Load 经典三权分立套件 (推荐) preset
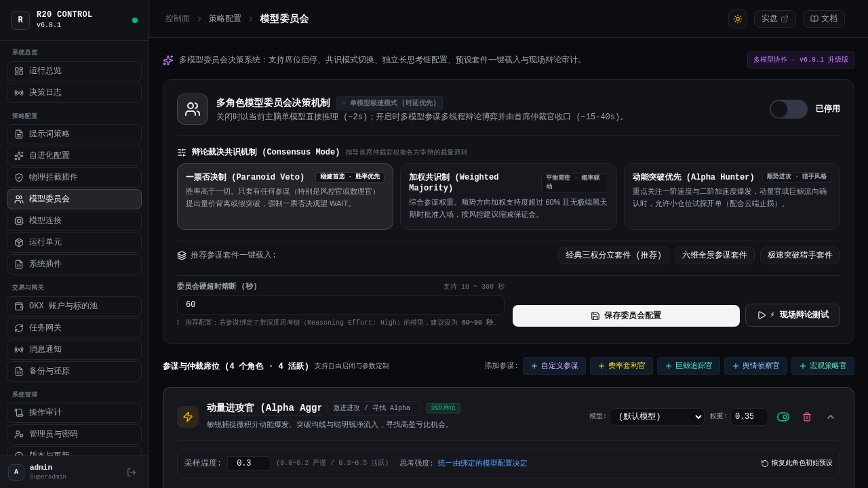This screenshot has height=488, width=868. coord(614,256)
